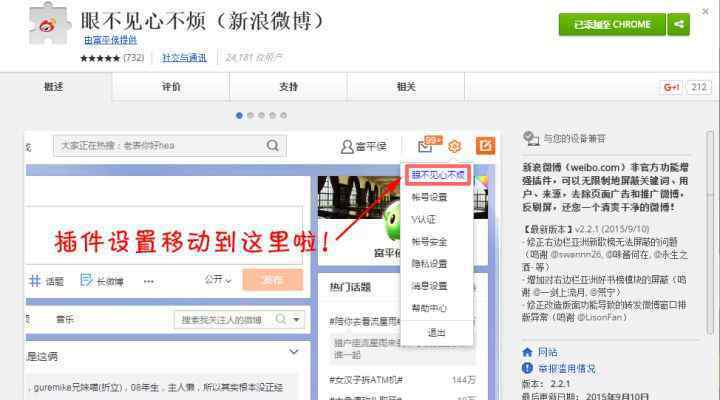Screen dimensions: 720x400
Task: Click the 版本: 2.2.1 text
Action: [x=546, y=383]
